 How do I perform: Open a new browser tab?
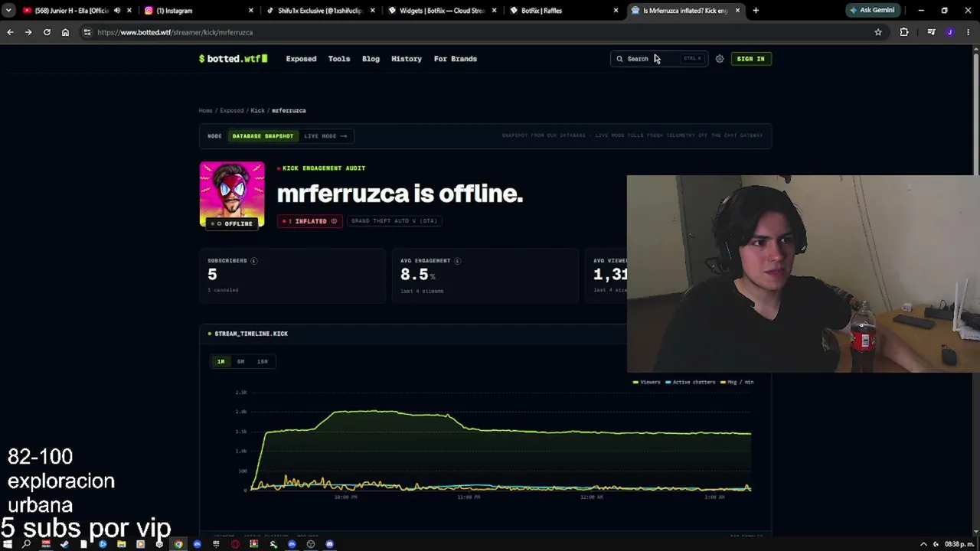point(756,11)
